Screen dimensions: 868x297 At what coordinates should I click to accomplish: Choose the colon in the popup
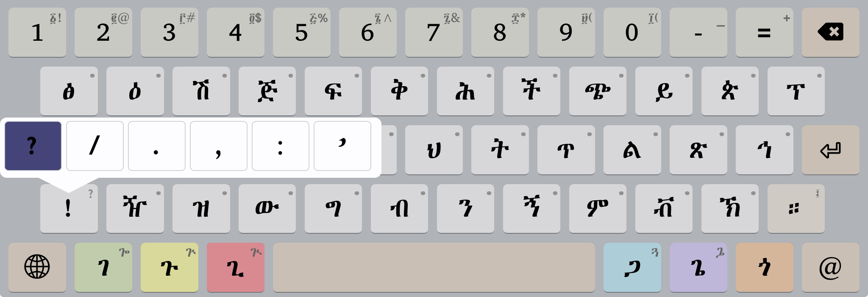tap(281, 146)
